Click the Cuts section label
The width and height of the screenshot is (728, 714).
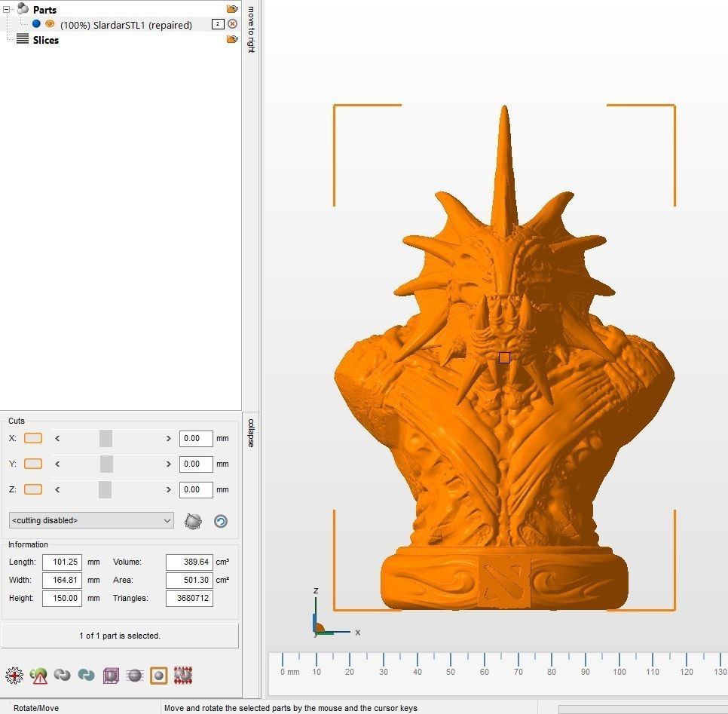(17, 421)
